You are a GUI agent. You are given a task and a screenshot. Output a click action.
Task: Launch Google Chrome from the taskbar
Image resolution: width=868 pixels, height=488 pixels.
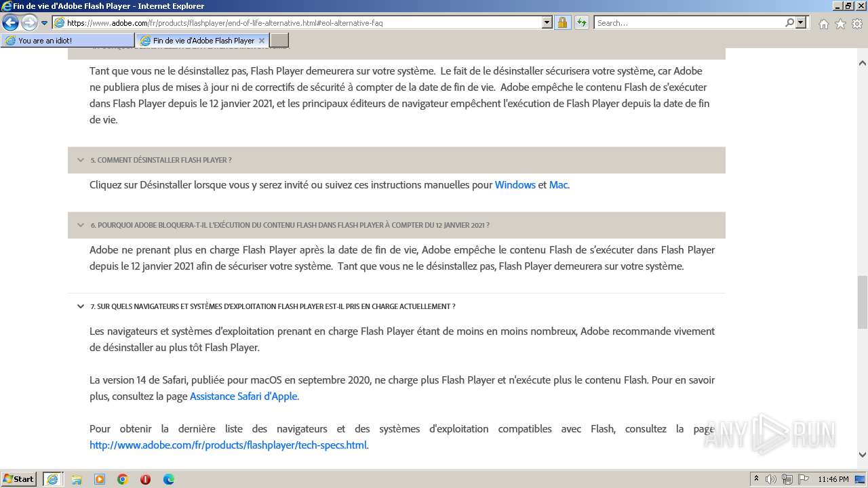(123, 479)
